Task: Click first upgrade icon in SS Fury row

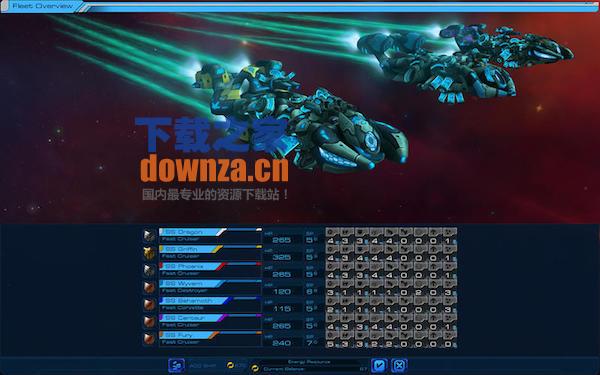Action: coord(333,335)
